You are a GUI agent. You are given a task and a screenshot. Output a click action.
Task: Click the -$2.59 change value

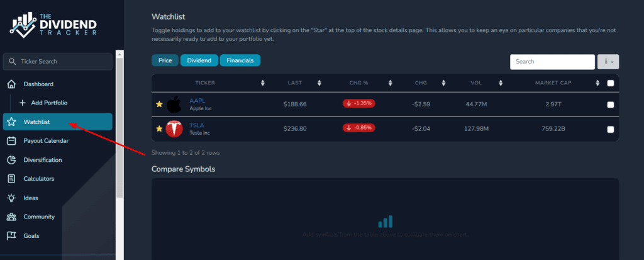[x=421, y=105]
